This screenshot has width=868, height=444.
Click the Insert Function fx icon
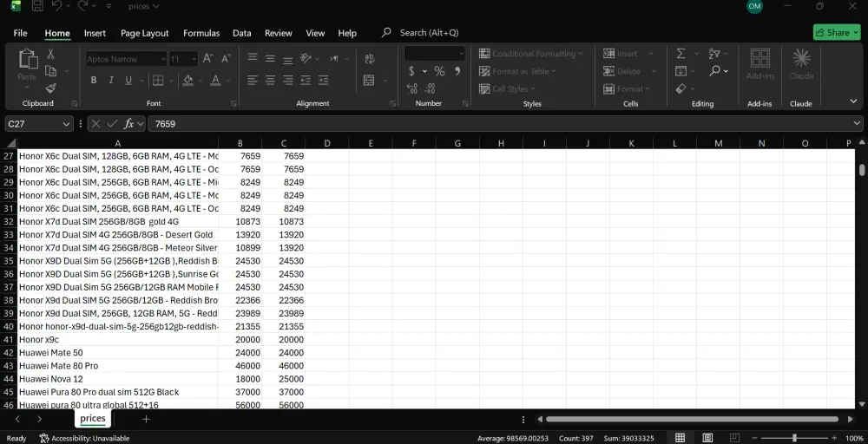point(128,124)
